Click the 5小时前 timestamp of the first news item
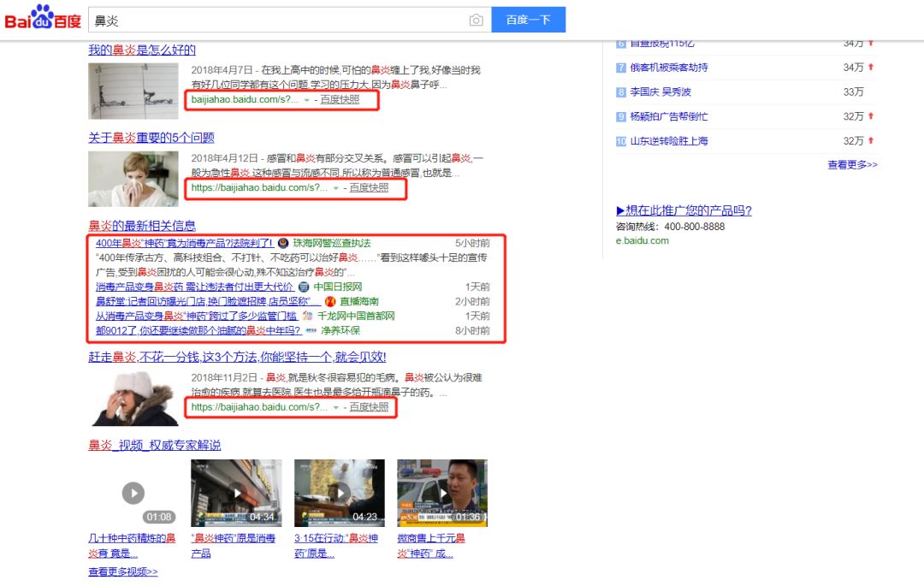Viewport: 924px width, 586px height. coord(472,243)
